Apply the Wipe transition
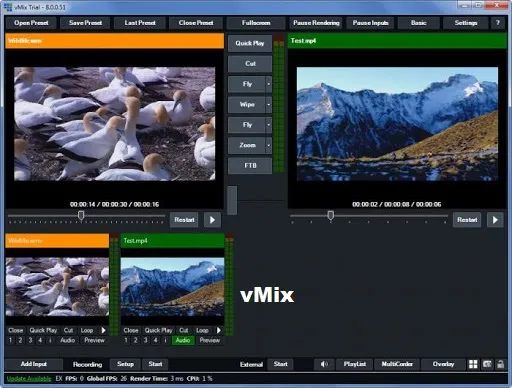The width and height of the screenshot is (512, 388). coord(247,105)
